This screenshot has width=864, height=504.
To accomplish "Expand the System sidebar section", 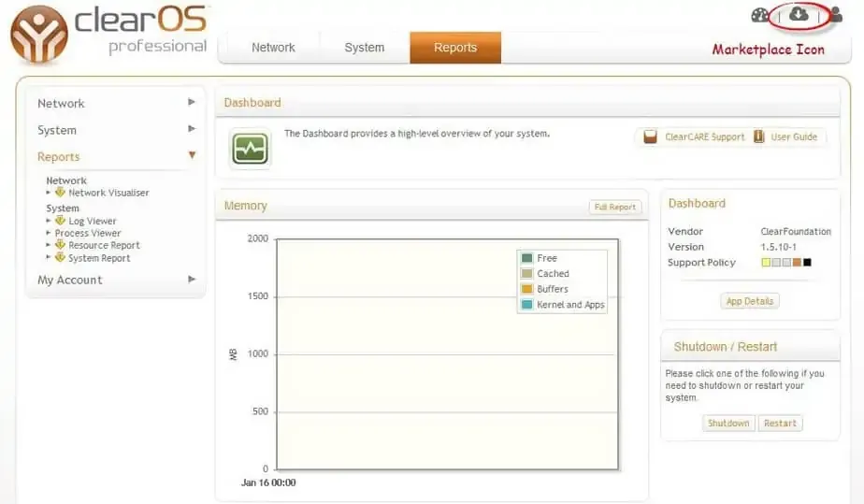I will pos(115,130).
